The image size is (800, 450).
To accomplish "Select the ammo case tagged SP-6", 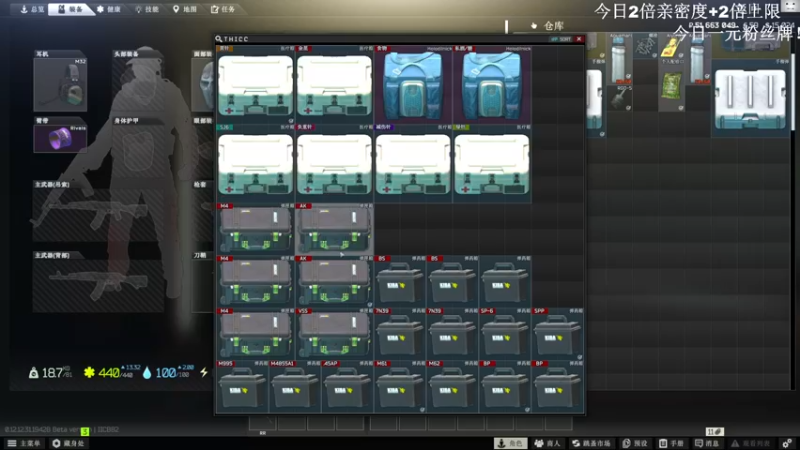I will [505, 333].
